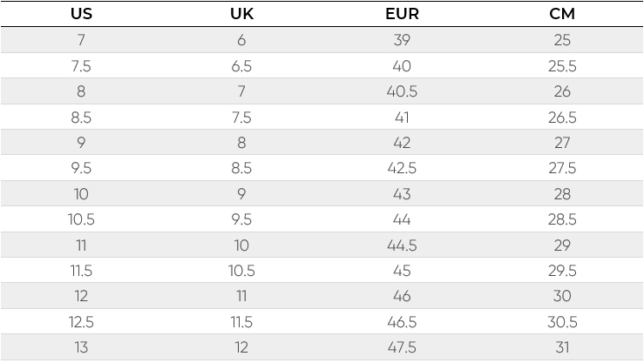The height and width of the screenshot is (363, 644).
Task: Select the 28.5 CM cell
Action: [562, 219]
